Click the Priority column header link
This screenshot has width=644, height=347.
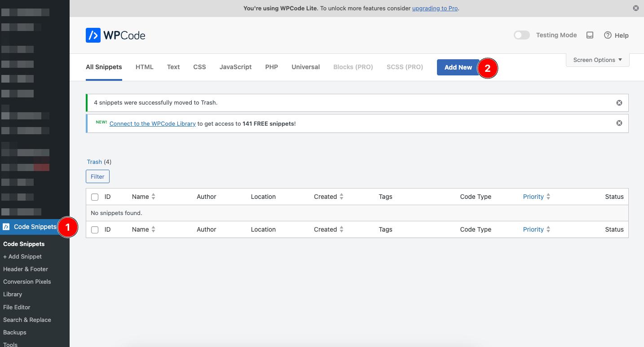(534, 197)
